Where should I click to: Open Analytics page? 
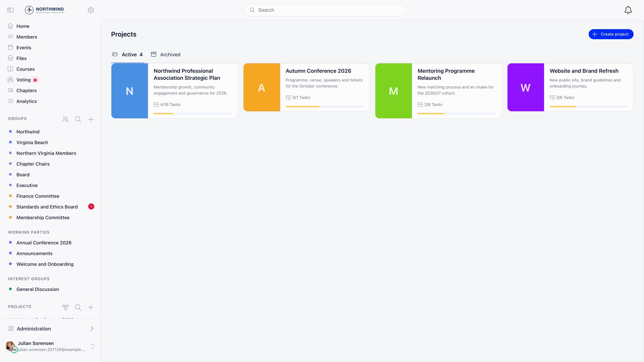pos(50,101)
